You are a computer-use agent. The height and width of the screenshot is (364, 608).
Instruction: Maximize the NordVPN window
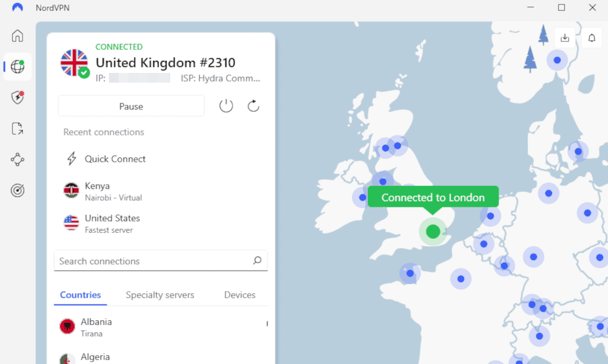click(x=561, y=7)
